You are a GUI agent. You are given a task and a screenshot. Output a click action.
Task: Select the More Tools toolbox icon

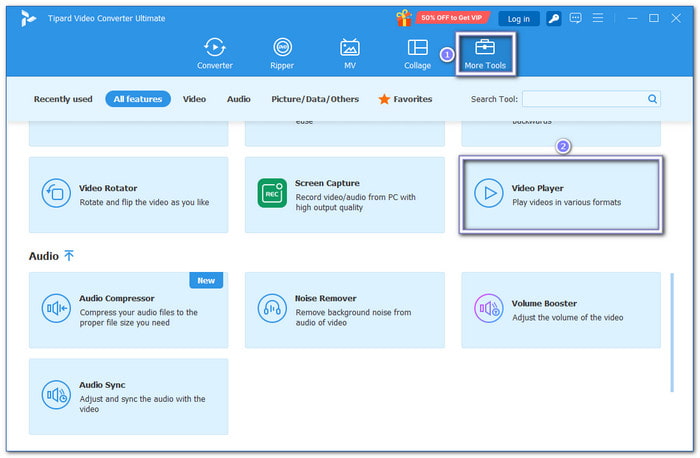(x=485, y=47)
